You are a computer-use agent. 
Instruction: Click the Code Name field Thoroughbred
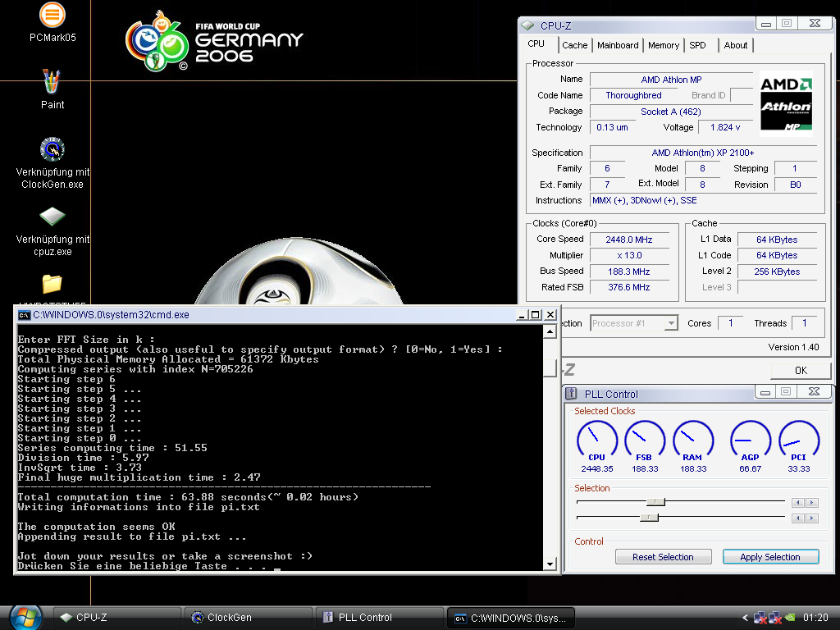[x=634, y=95]
